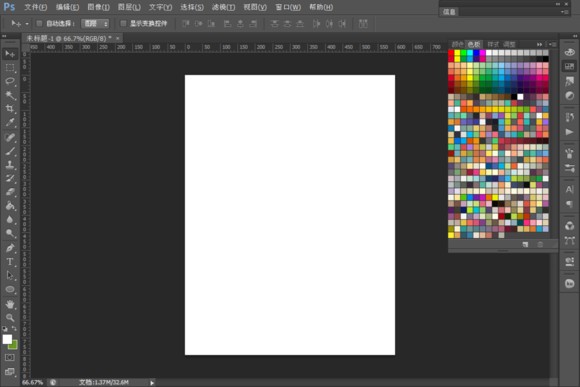Select the Paint Bucket tool
Image resolution: width=580 pixels, height=387 pixels.
[10, 206]
